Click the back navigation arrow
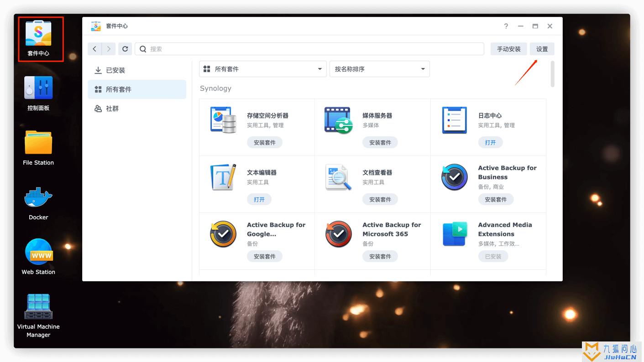Viewport: 644px width, 362px height. 94,49
